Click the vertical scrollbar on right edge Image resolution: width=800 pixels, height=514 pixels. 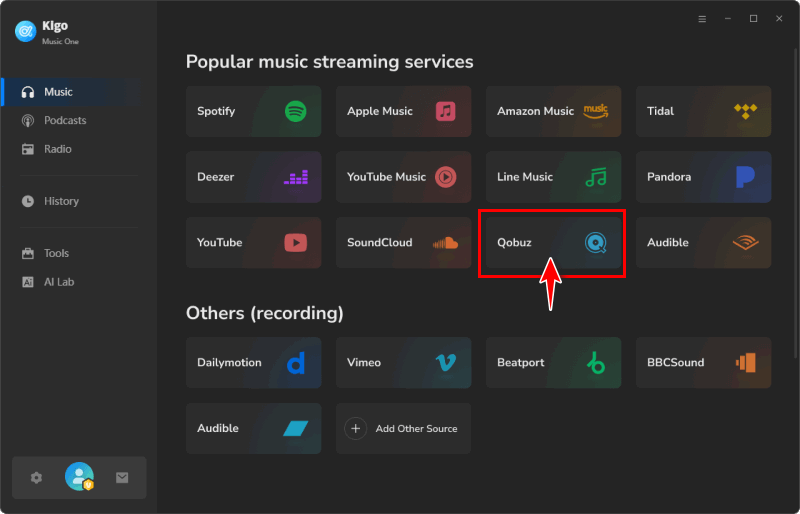[797, 204]
